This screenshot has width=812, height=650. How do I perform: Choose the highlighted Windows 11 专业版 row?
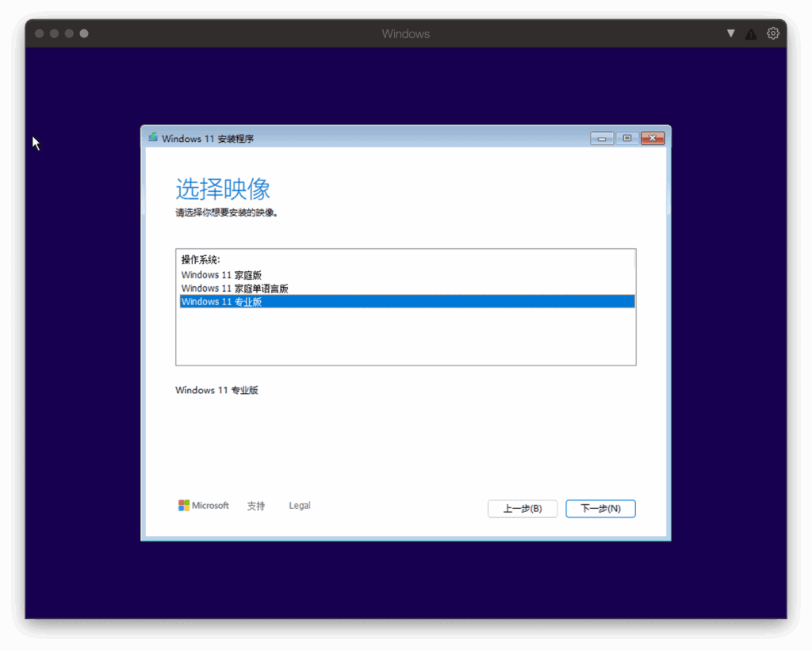point(407,302)
